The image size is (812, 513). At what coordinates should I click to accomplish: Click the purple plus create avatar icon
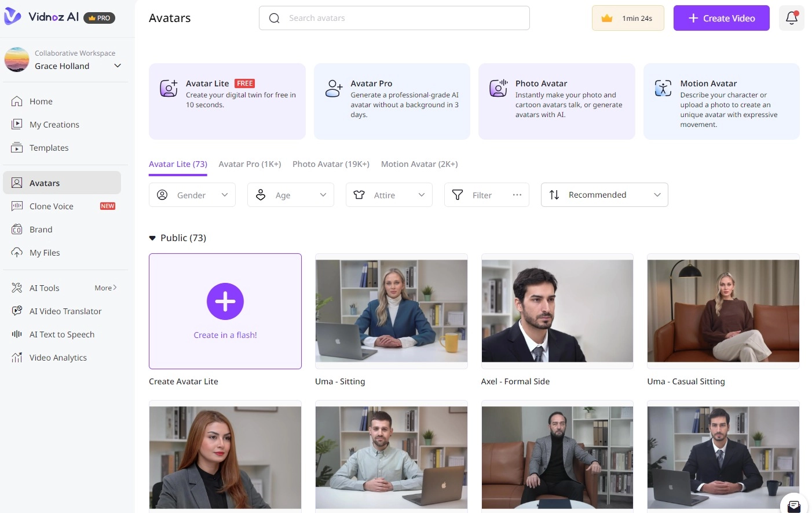click(x=225, y=301)
